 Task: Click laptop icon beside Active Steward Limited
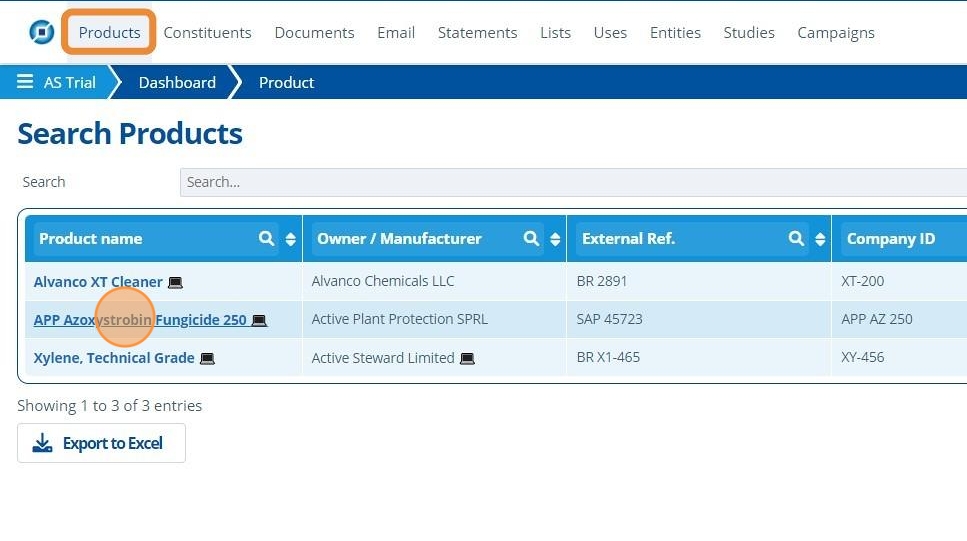tap(467, 358)
